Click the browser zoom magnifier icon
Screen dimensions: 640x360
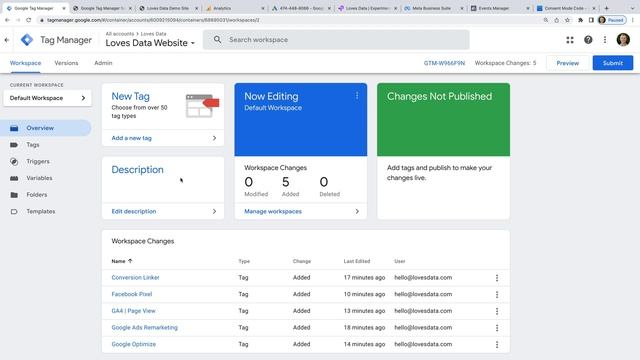pyautogui.click(x=546, y=20)
